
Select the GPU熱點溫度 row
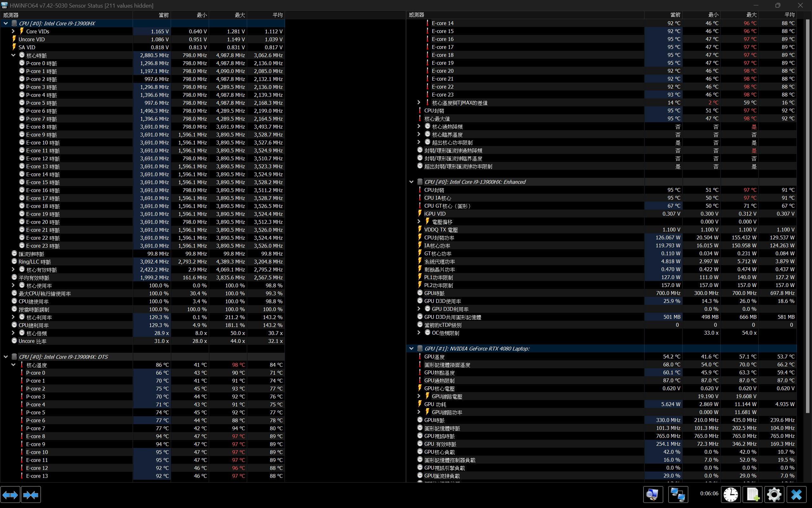tap(602, 373)
